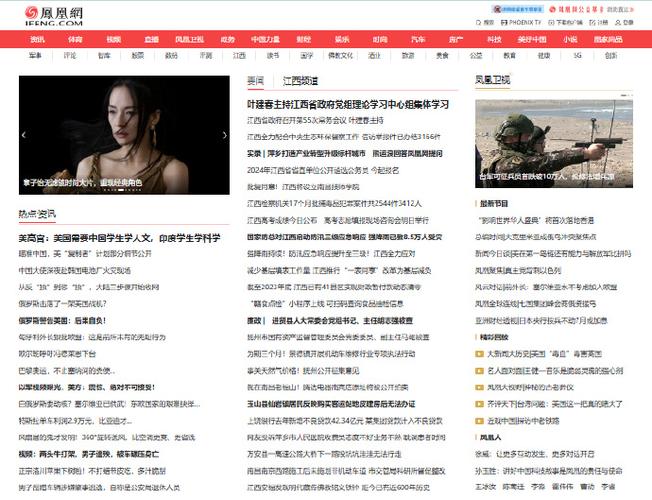Open bold article 俄罗斯警告美国：后果自负!
This screenshot has height=500, width=652.
click(x=62, y=321)
